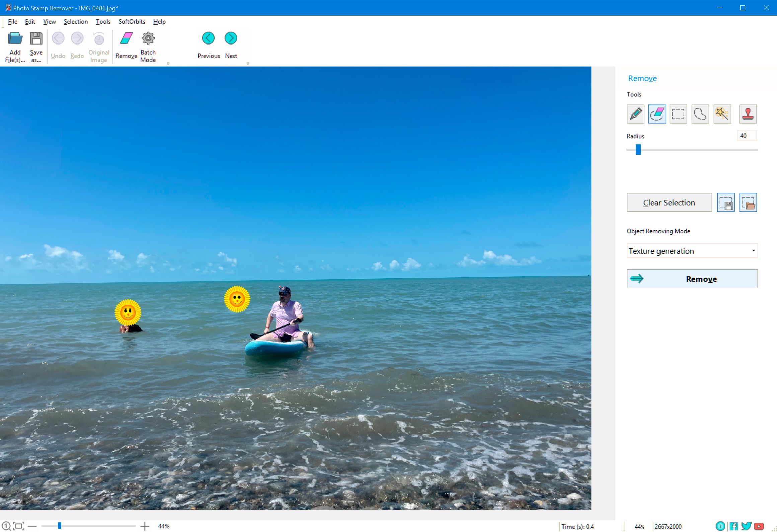This screenshot has height=532, width=777.
Task: Select the Brush/Marker tool
Action: point(635,114)
